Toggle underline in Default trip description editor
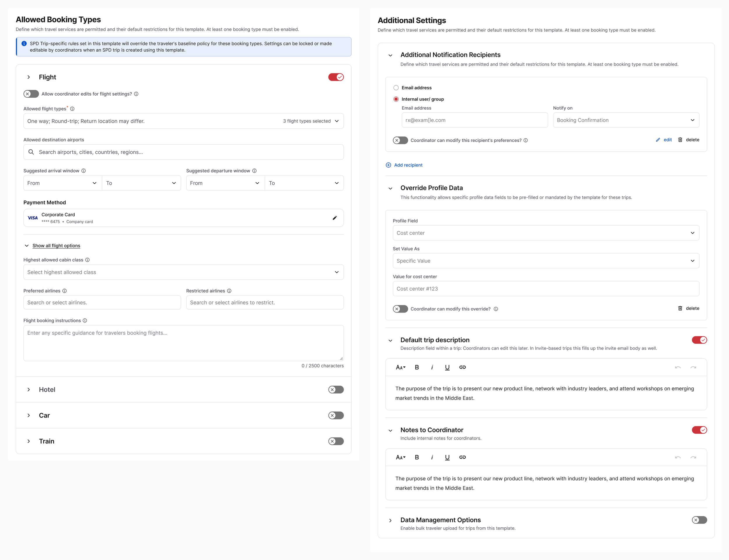Screen dimensions: 729x560 447,367
